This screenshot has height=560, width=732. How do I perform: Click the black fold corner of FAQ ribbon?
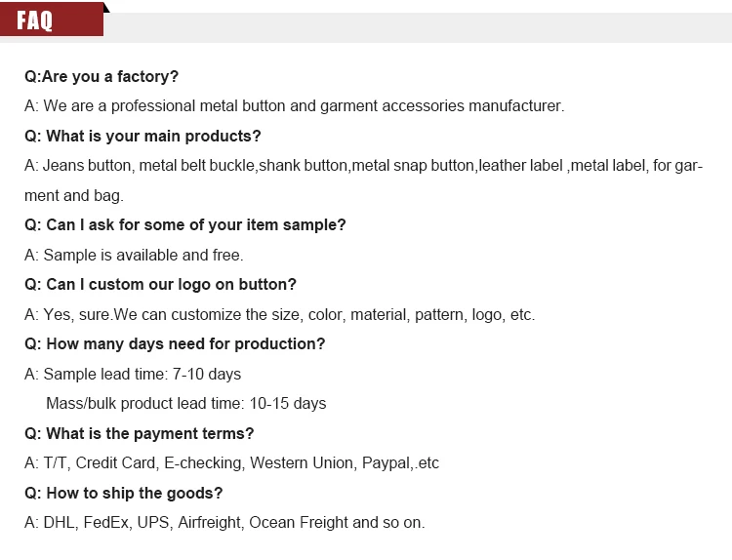pos(106,8)
